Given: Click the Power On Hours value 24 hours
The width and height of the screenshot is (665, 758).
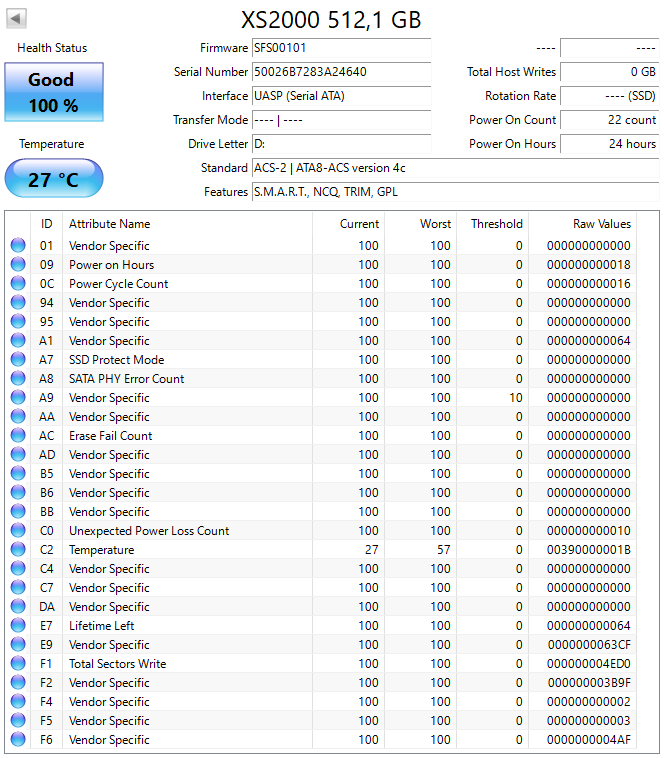Looking at the screenshot, I should [x=609, y=144].
